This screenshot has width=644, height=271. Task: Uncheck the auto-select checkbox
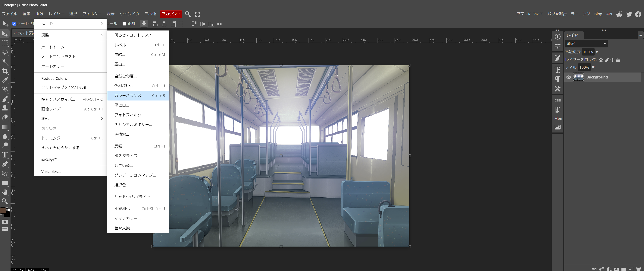(x=14, y=24)
